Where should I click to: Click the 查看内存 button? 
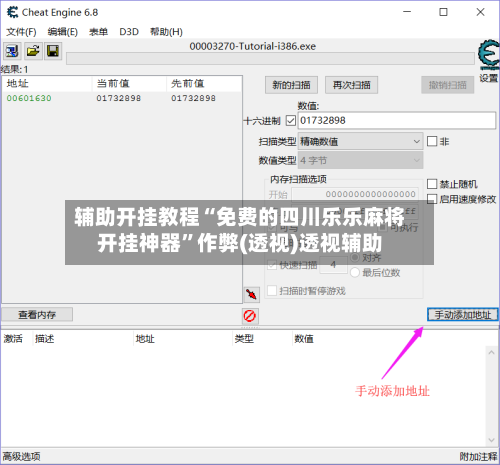tap(37, 315)
